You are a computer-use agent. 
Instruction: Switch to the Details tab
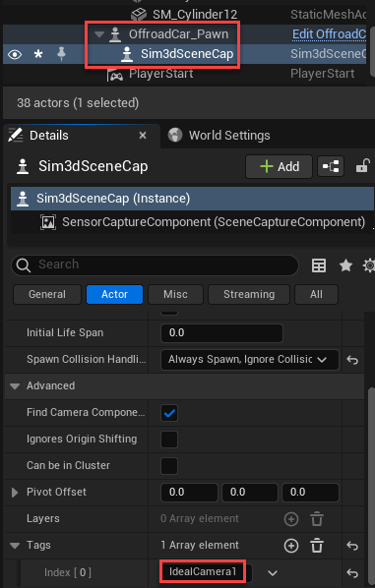49,136
